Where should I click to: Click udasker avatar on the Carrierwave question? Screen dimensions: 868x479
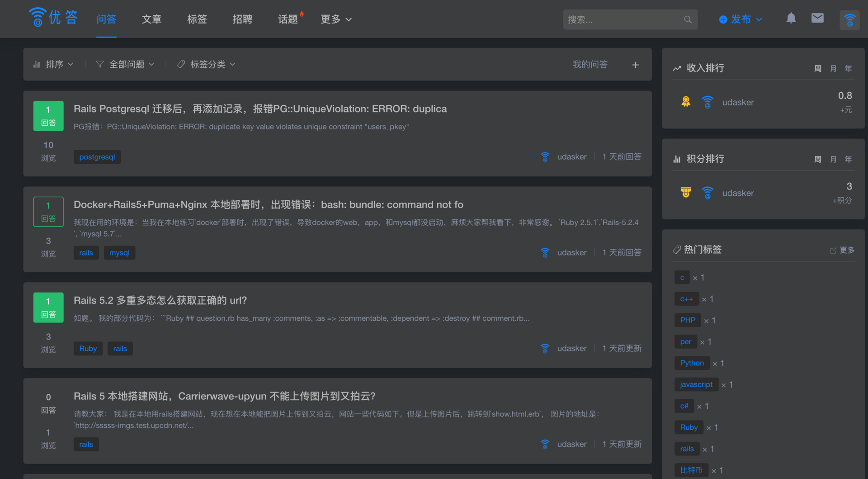tap(545, 445)
